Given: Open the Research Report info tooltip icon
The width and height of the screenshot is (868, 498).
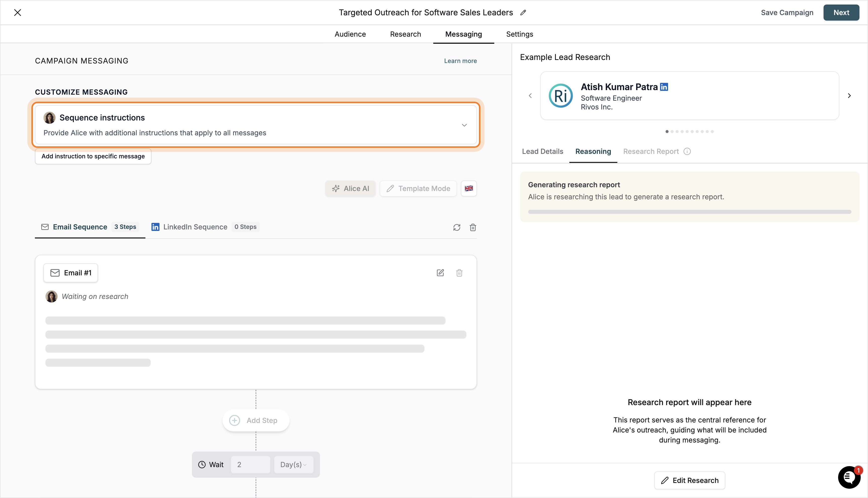Looking at the screenshot, I should click(x=688, y=151).
